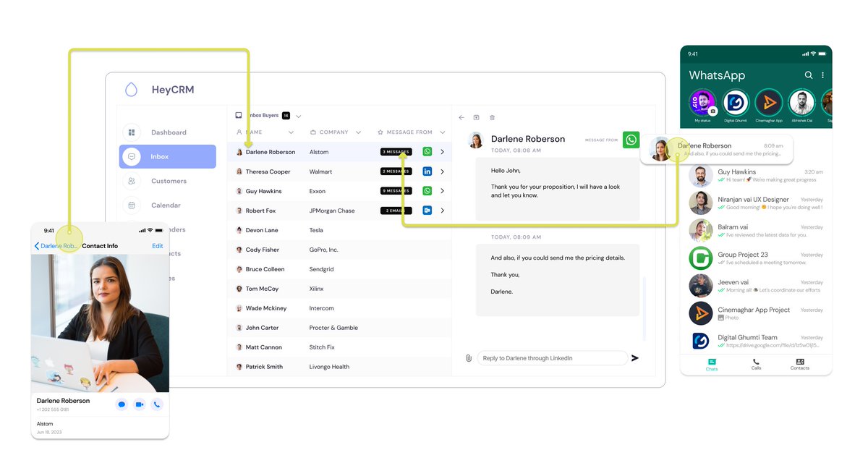868x471 pixels.
Task: Click back arrow above the conversation
Action: [462, 117]
